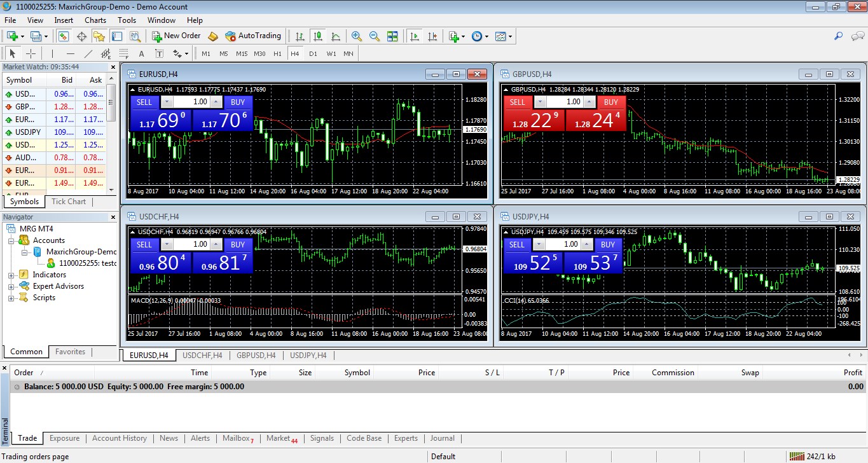The height and width of the screenshot is (463, 868).
Task: Switch to candlesticks chart display
Action: 318,36
